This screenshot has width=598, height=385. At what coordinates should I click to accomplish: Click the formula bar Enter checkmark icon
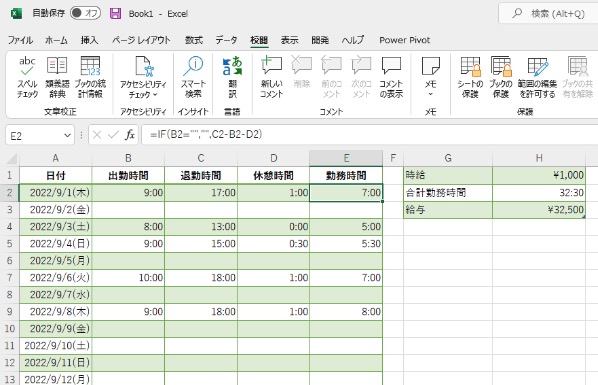point(113,135)
